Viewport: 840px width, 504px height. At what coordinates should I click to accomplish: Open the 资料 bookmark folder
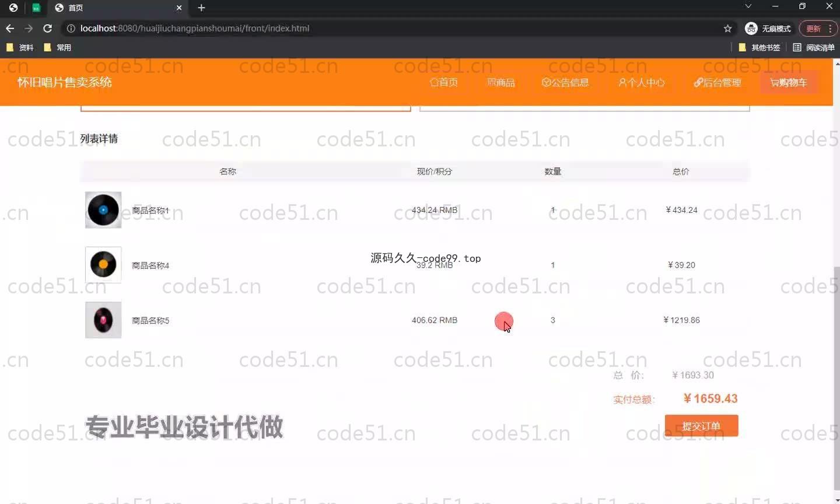[x=20, y=47]
